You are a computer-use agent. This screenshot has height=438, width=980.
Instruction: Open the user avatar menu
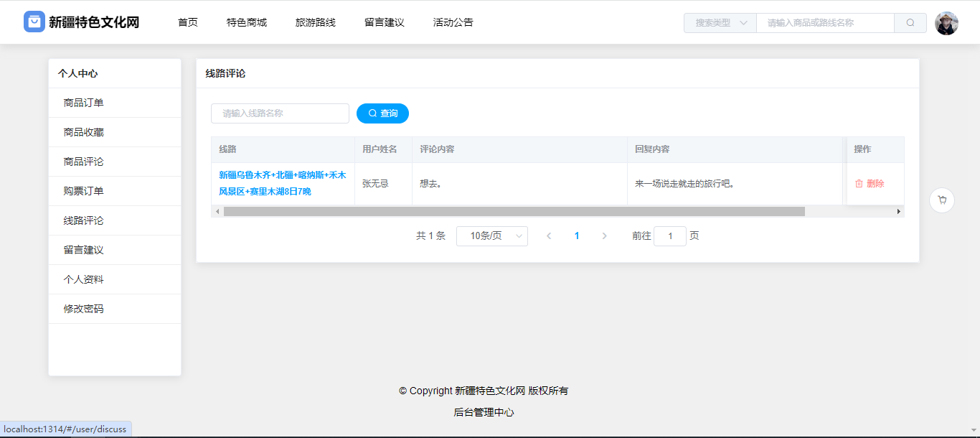pyautogui.click(x=946, y=23)
